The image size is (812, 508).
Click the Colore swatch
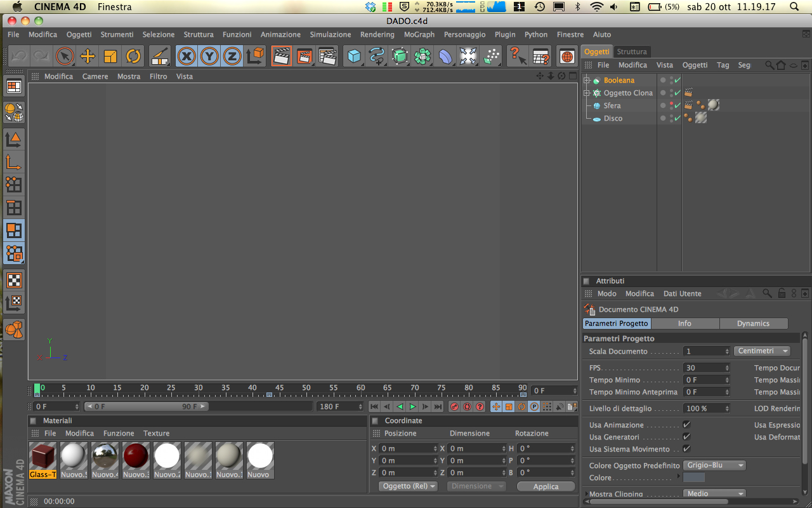[694, 478]
